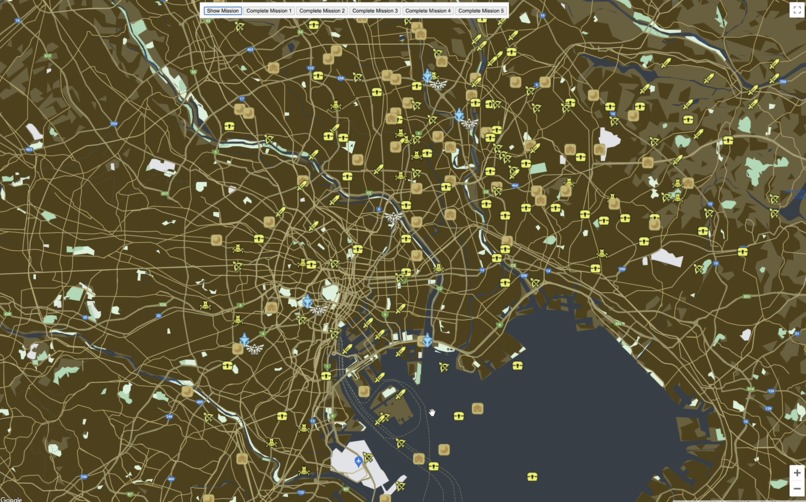Click the westernmost blue shrine marker
Screen dimensions: 806x502
[245, 339]
